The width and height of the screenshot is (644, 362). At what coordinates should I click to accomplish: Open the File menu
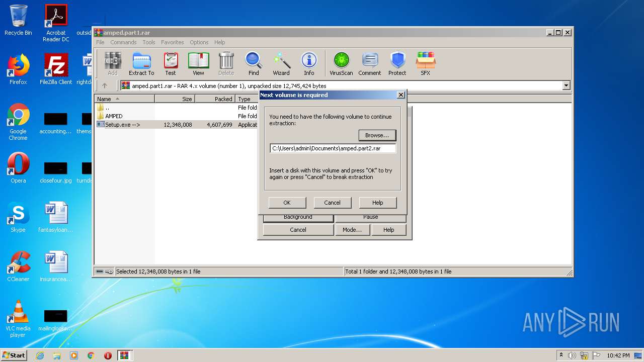point(100,42)
